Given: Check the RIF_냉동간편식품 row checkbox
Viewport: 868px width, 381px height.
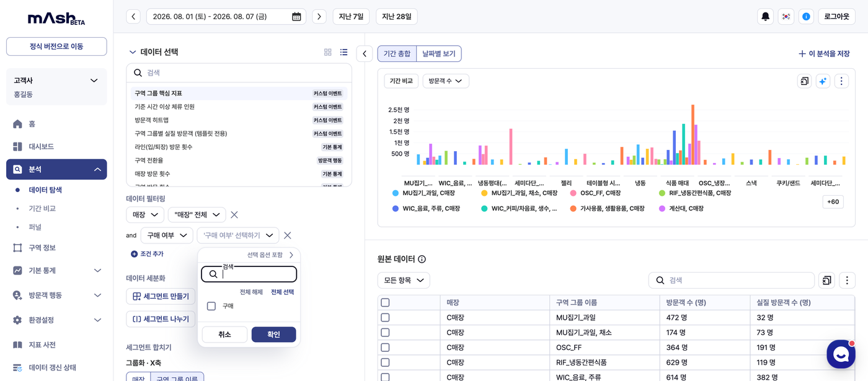Looking at the screenshot, I should click(x=385, y=362).
